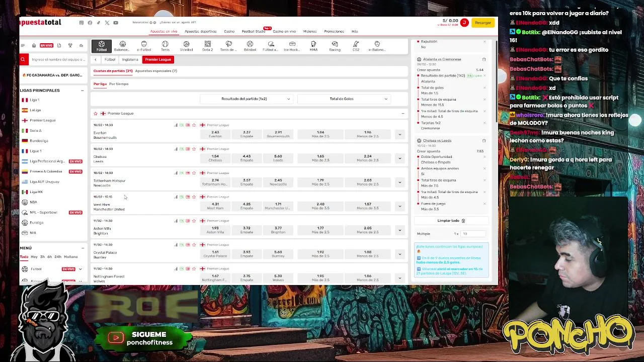
Task: Remove Total de goles selection from Atalanta slip
Action: [484, 88]
